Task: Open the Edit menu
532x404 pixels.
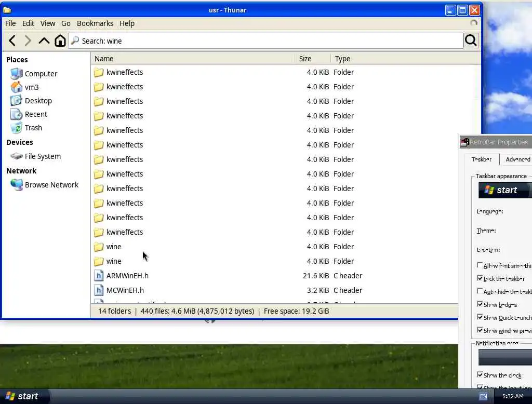Action: [28, 23]
